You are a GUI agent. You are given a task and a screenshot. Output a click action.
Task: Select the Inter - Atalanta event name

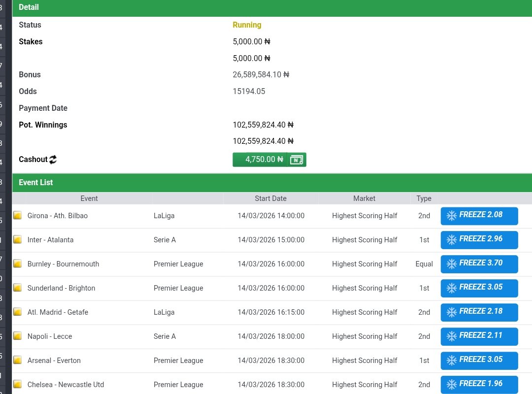[x=50, y=240]
